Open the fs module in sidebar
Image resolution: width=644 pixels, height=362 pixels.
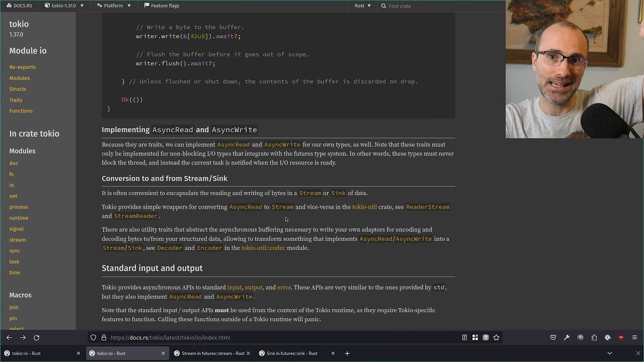click(11, 174)
